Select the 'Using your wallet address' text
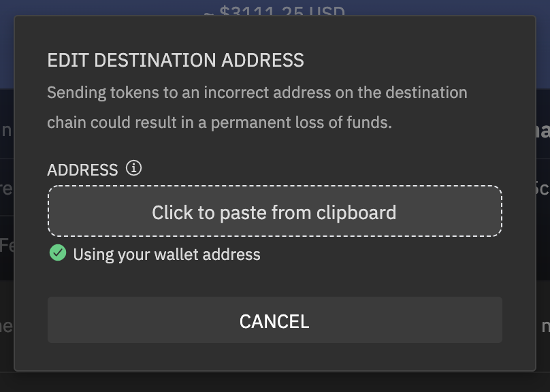 tap(167, 255)
